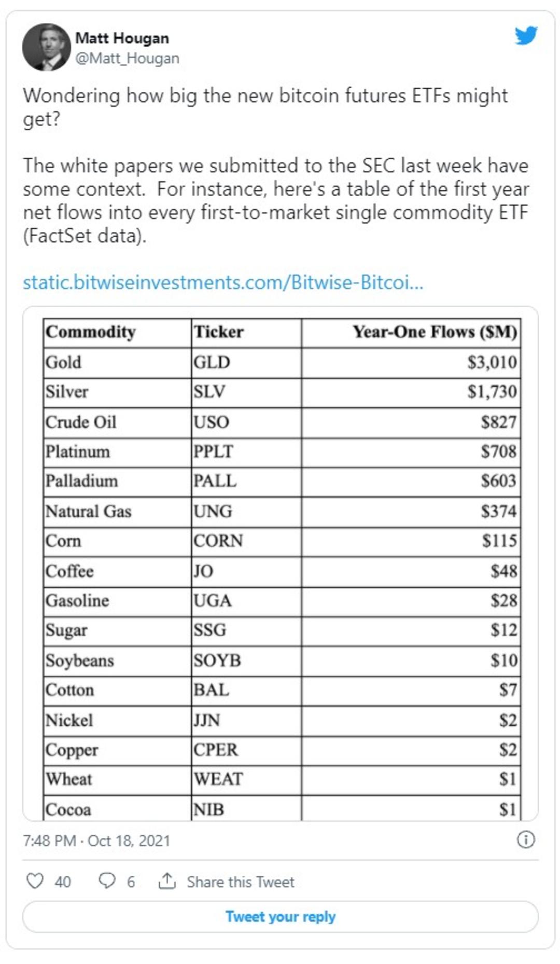This screenshot has height=964, width=560.
Task: Open tweet info circle icon
Action: click(526, 840)
